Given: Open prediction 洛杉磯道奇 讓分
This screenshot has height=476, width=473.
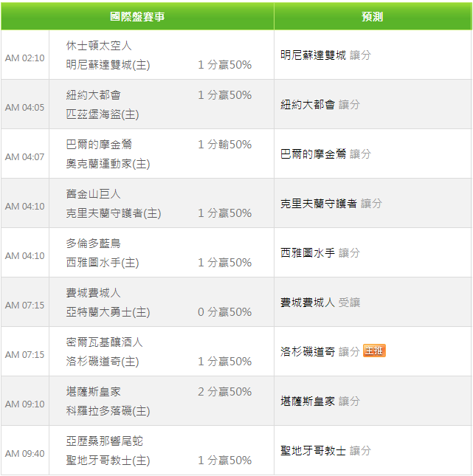Looking at the screenshot, I should (320, 352).
